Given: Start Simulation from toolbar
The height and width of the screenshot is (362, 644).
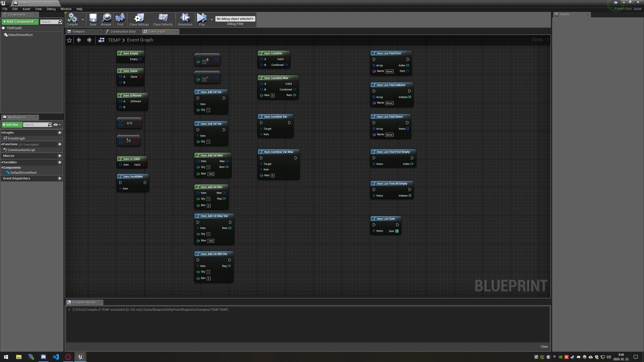Looking at the screenshot, I should 185,20.
